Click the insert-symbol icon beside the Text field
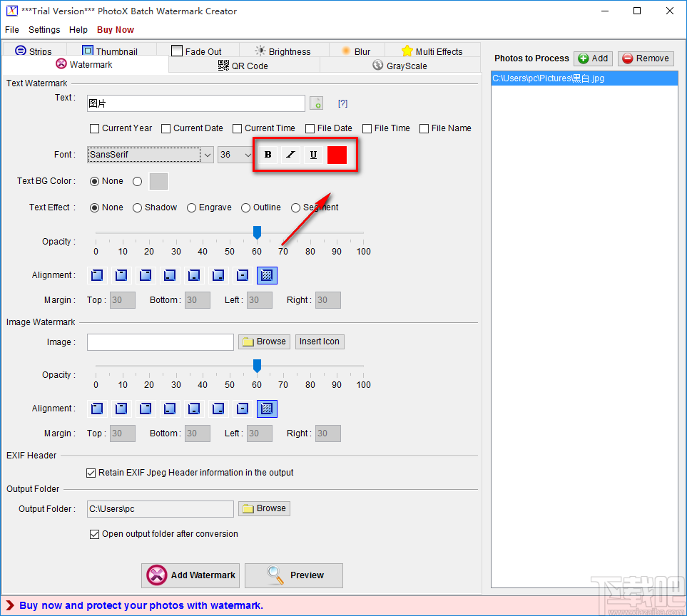Image resolution: width=687 pixels, height=616 pixels. [316, 103]
